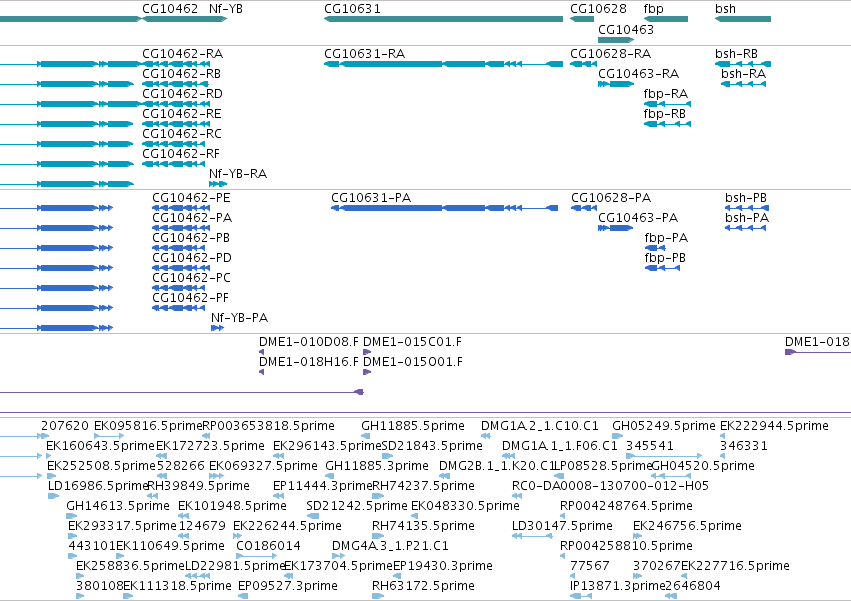The height and width of the screenshot is (601, 851).
Task: Select protein CG10462-PC label
Action: tap(192, 278)
